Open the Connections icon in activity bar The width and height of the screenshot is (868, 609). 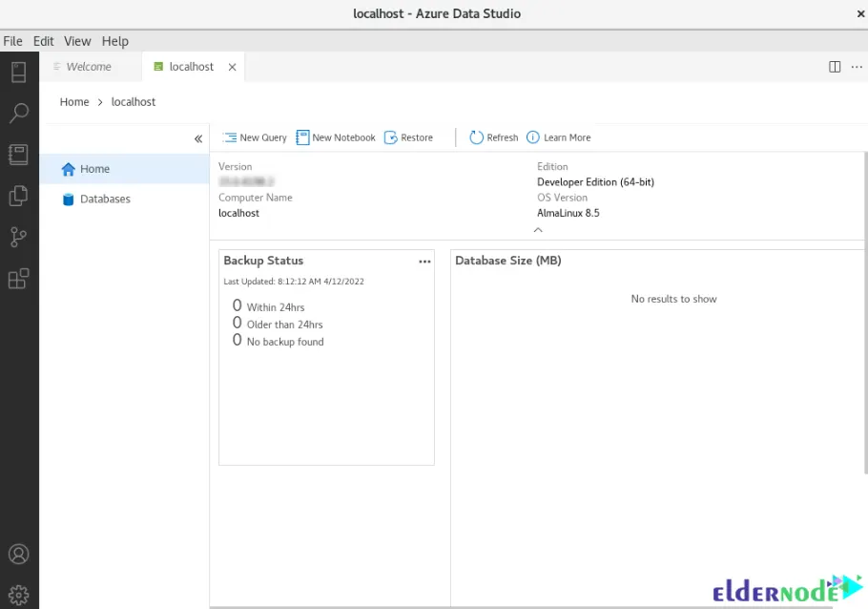(x=18, y=72)
